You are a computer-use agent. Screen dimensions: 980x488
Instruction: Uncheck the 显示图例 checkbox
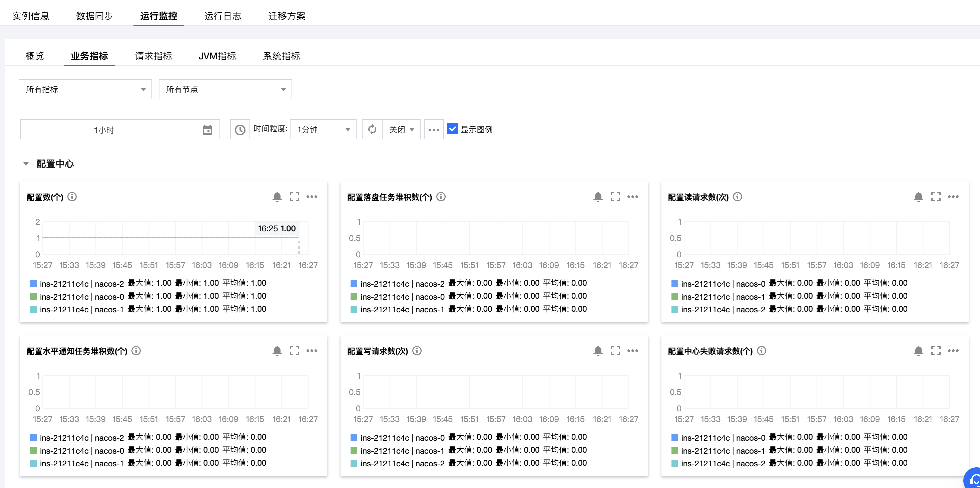click(452, 129)
